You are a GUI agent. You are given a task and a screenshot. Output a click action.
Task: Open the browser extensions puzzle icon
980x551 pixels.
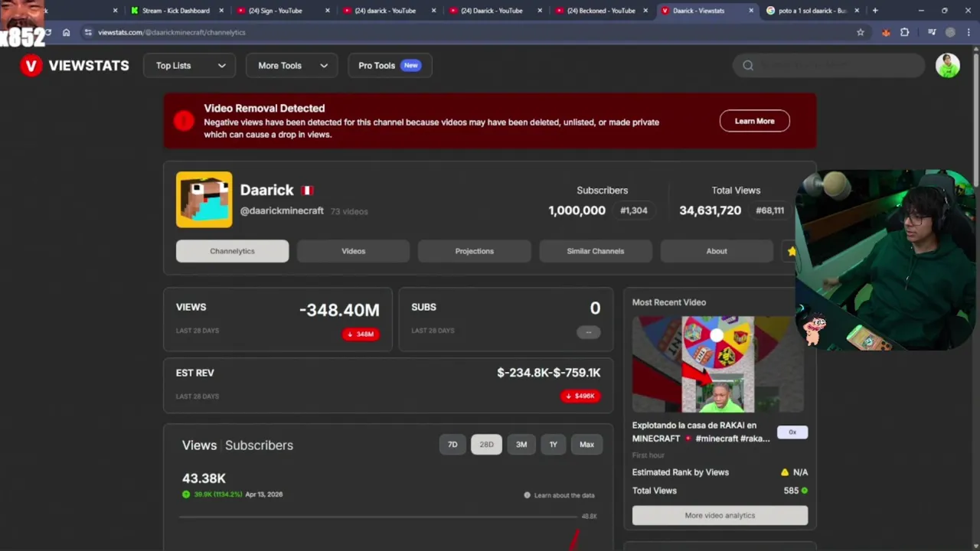point(905,32)
